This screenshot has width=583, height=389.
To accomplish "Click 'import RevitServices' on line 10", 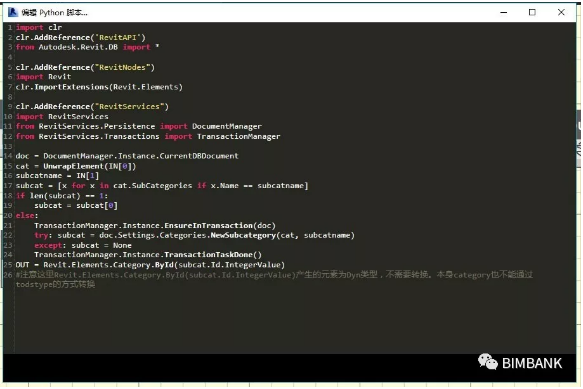I will coord(62,117).
